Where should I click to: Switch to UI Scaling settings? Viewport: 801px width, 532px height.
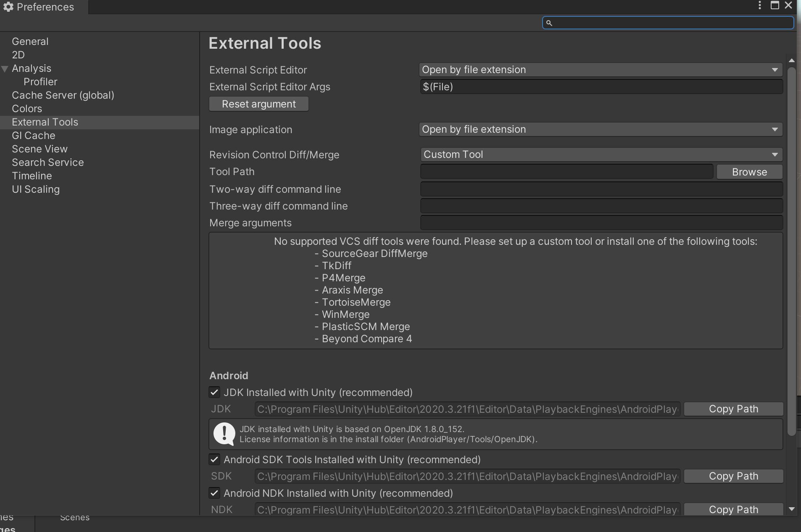tap(36, 189)
